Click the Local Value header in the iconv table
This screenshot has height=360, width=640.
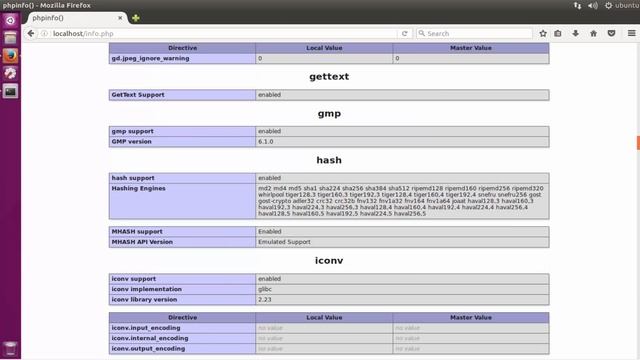coord(324,318)
